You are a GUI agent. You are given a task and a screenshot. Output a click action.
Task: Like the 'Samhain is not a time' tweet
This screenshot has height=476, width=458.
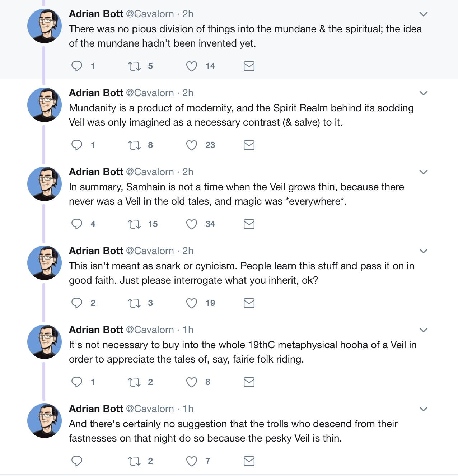192,224
